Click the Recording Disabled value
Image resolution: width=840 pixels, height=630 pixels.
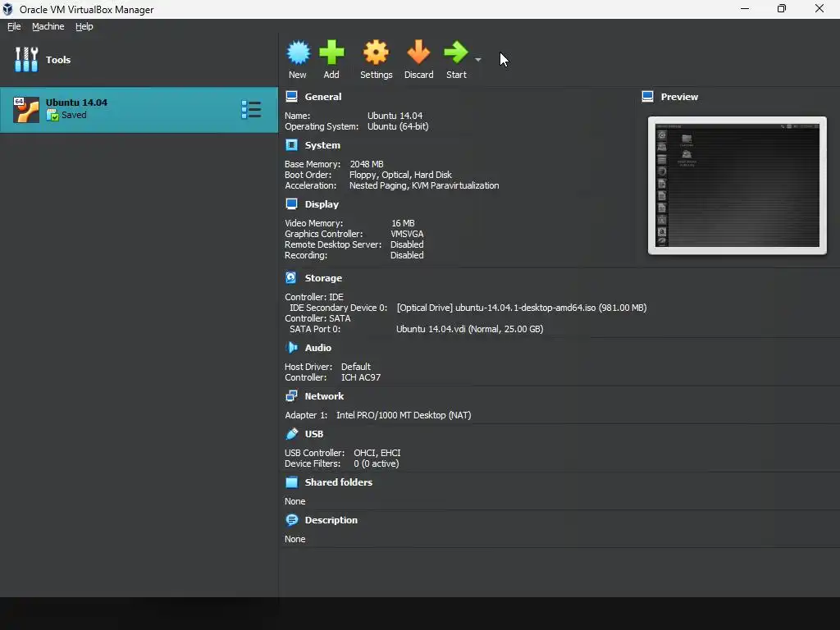(407, 255)
